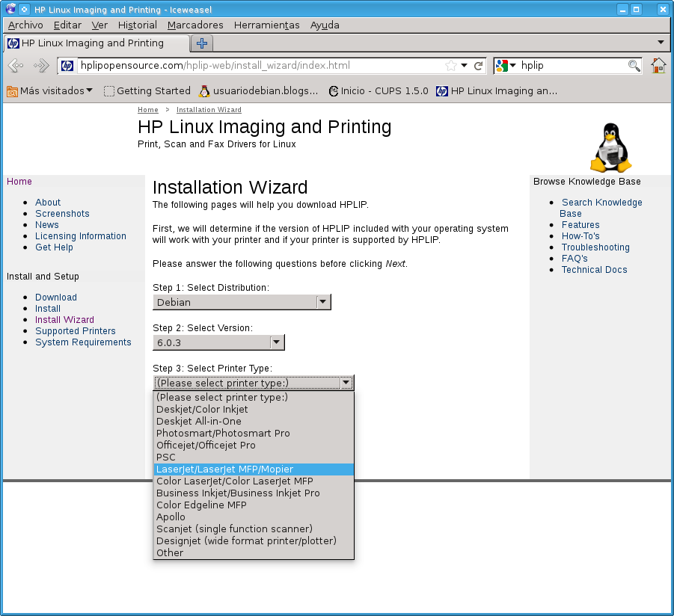The width and height of the screenshot is (674, 616).
Task: Open the Install link in the sidebar
Action: (x=48, y=309)
